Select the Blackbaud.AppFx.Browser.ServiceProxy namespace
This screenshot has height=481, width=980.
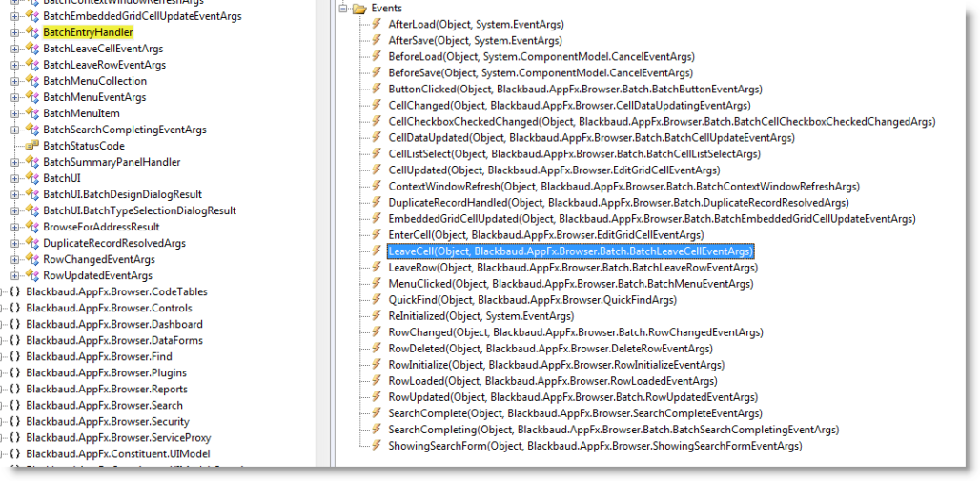[x=119, y=438]
